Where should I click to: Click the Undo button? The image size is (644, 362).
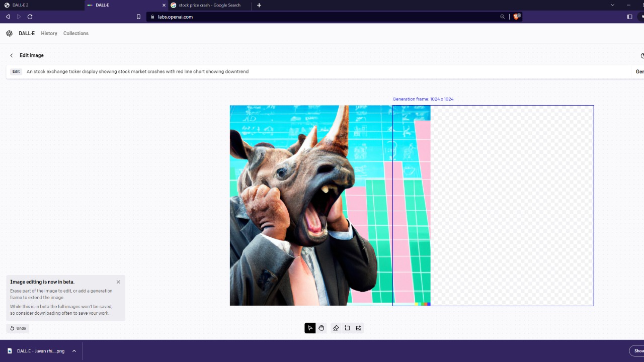(x=18, y=328)
